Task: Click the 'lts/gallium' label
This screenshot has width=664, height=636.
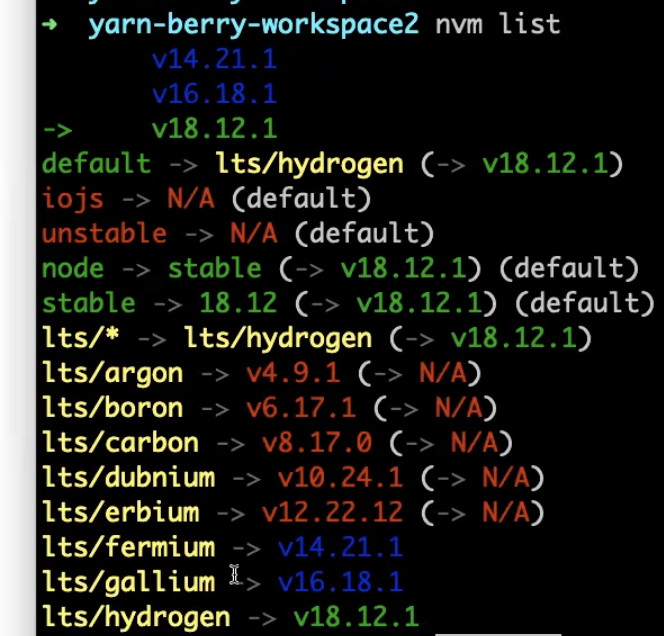Action: (x=128, y=583)
